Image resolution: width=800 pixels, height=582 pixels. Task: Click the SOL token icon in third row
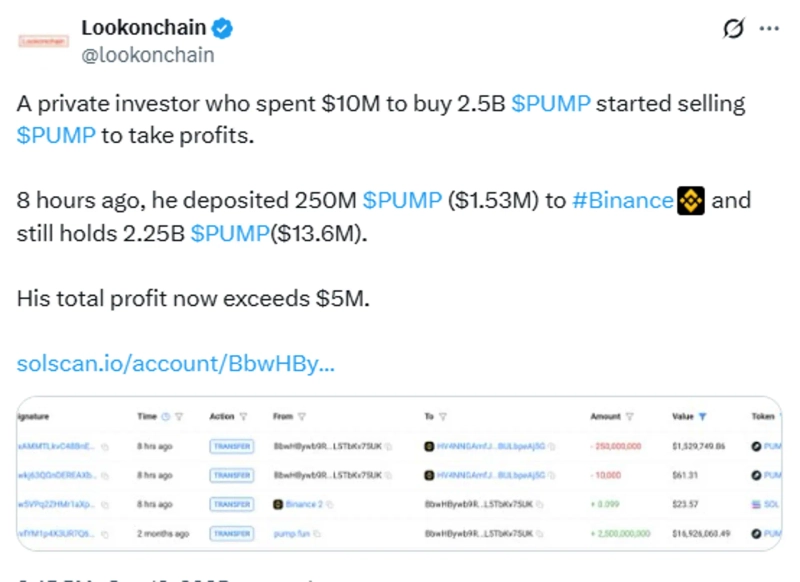pyautogui.click(x=756, y=505)
